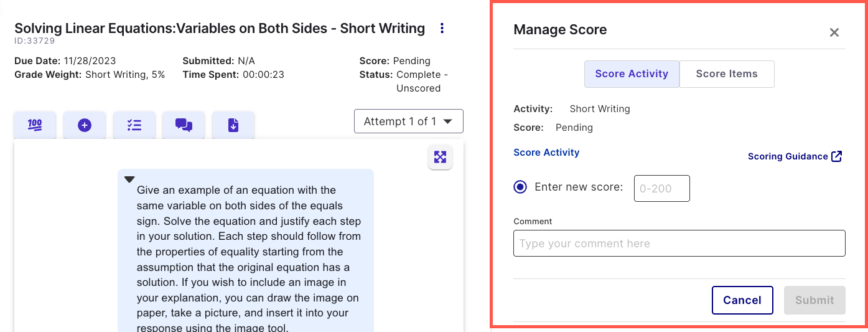Focus the 0-200 score input field

662,189
